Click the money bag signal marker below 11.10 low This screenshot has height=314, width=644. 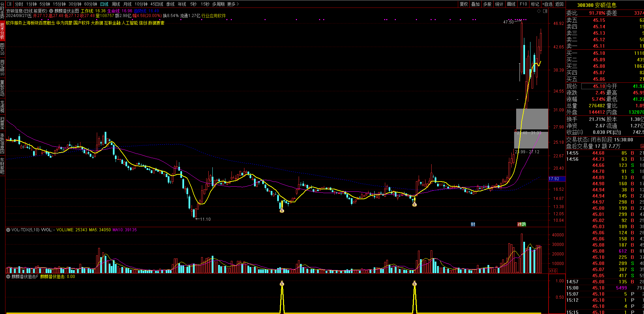[x=282, y=210]
